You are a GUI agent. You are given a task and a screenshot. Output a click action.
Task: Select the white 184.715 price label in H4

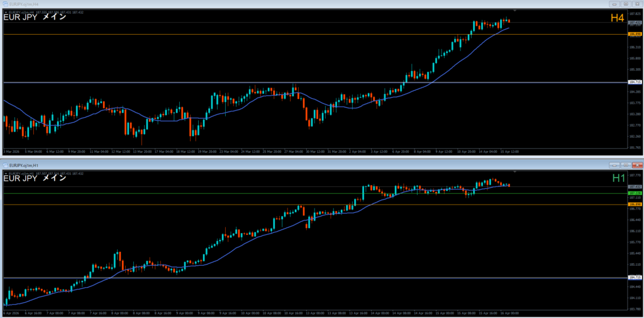pos(634,82)
